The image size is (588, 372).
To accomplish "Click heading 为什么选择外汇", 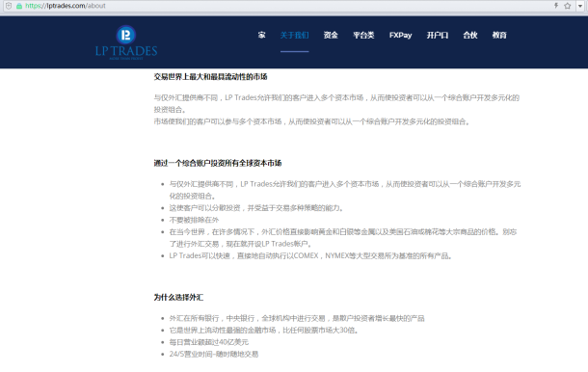I will 178,298.
